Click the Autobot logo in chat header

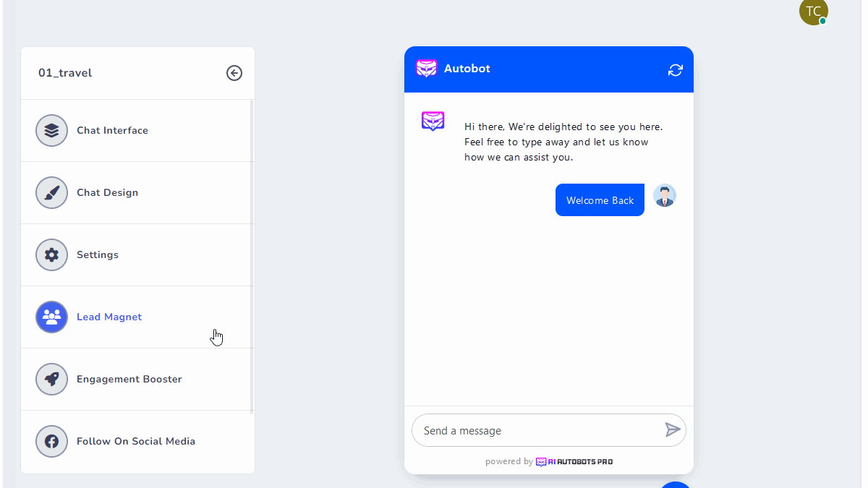(x=427, y=69)
